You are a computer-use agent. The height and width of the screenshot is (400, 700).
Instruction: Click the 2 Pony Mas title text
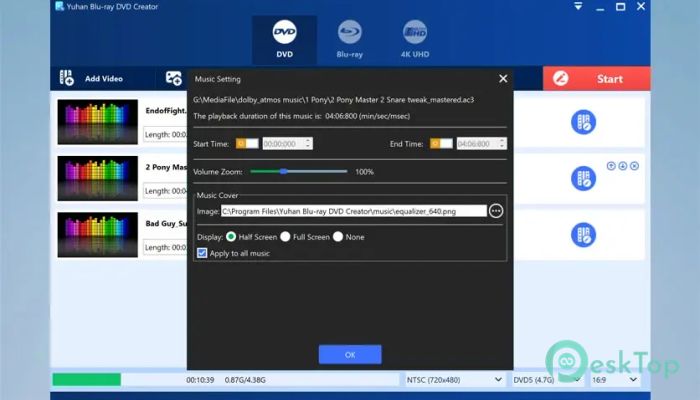coord(166,167)
